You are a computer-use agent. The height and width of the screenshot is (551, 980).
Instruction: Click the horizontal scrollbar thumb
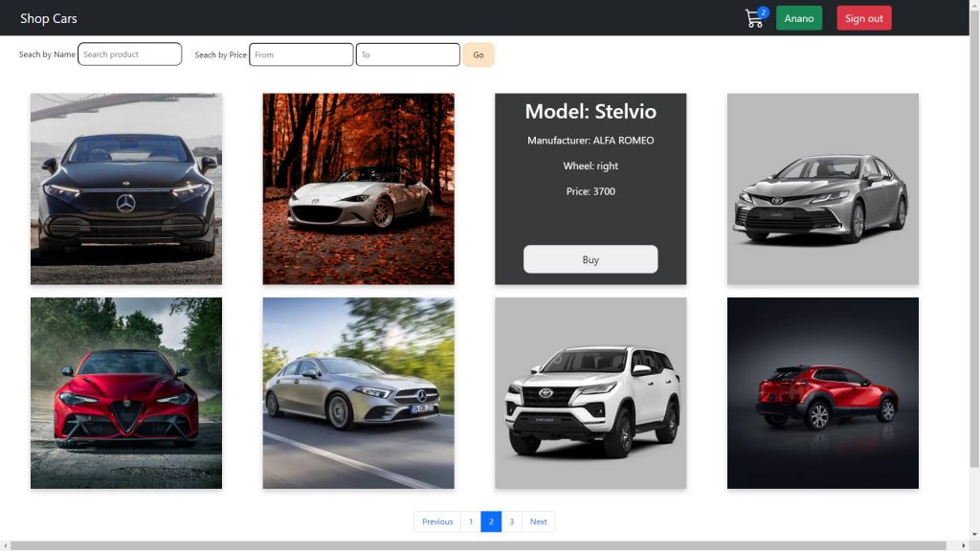point(479,546)
